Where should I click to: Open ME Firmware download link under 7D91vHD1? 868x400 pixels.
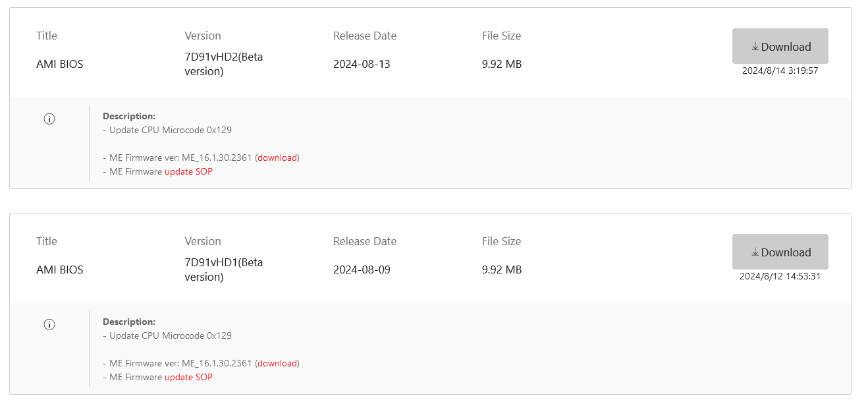click(277, 363)
